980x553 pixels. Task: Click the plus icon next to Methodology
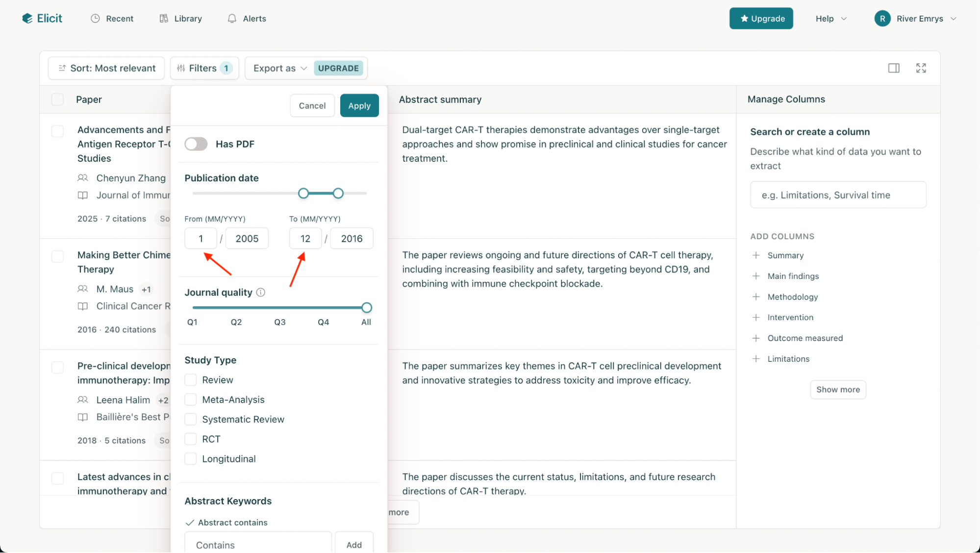[756, 297]
